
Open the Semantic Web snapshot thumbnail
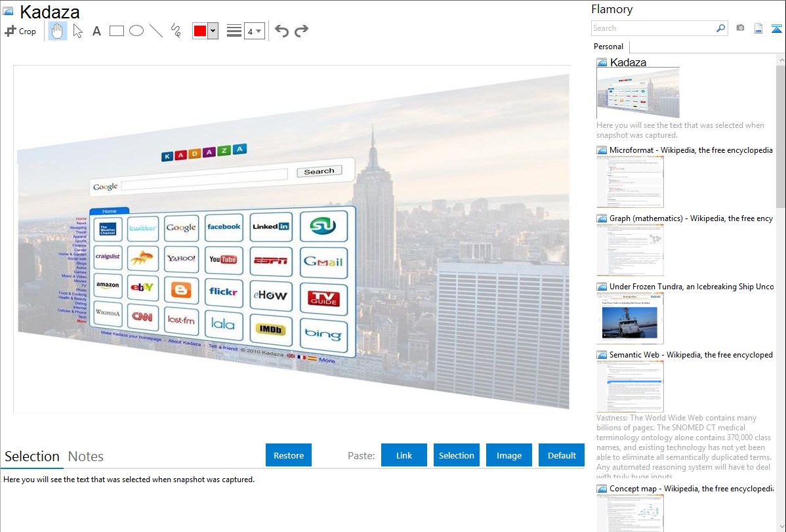pyautogui.click(x=630, y=386)
